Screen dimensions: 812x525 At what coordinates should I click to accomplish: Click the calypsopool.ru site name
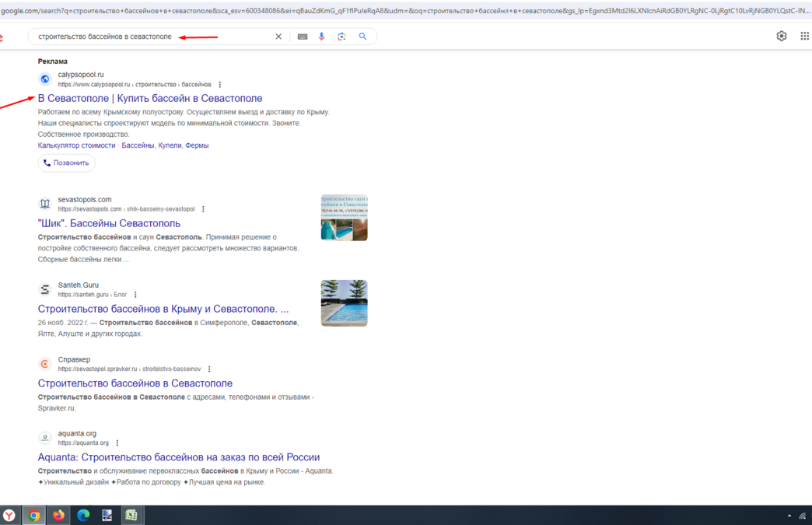[x=81, y=75]
